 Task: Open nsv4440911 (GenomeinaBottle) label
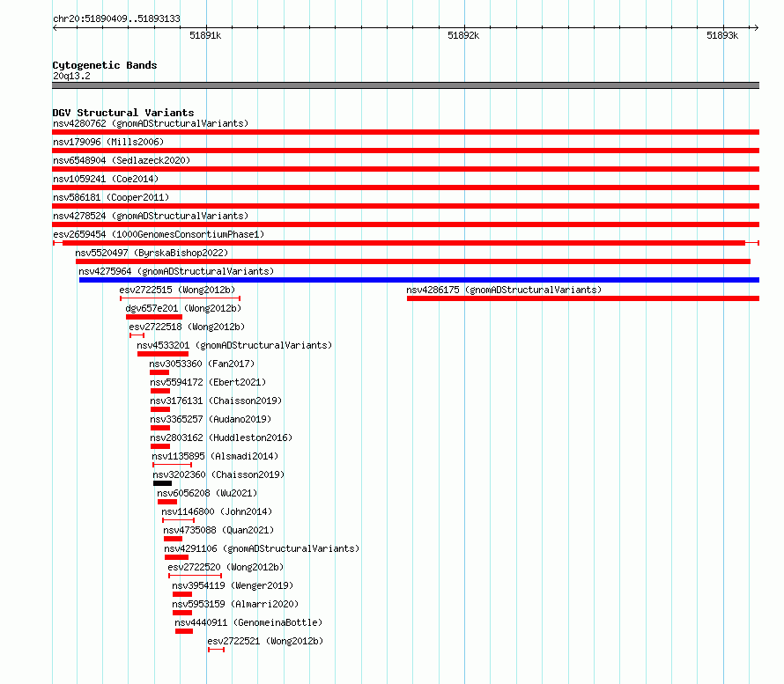tap(248, 622)
